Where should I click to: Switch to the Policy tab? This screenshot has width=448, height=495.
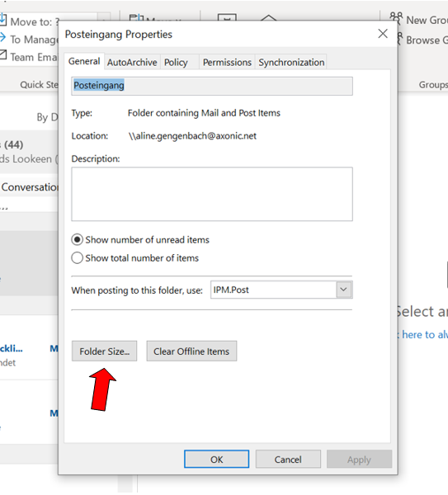(x=176, y=62)
